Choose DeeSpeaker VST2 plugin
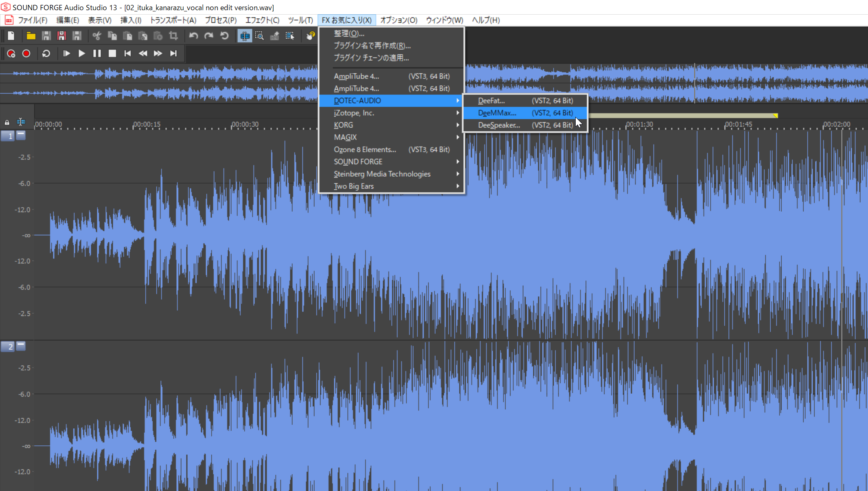 click(525, 125)
